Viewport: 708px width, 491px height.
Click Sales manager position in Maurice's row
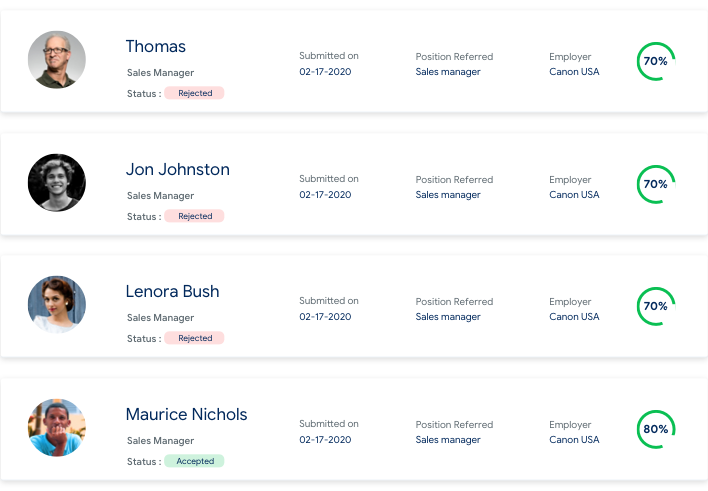448,440
